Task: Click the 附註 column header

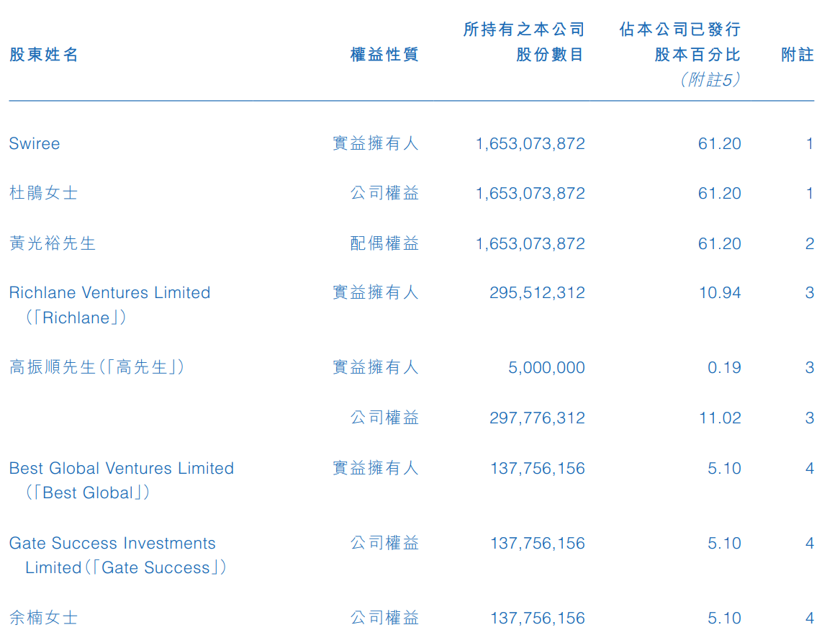Action: 798,55
